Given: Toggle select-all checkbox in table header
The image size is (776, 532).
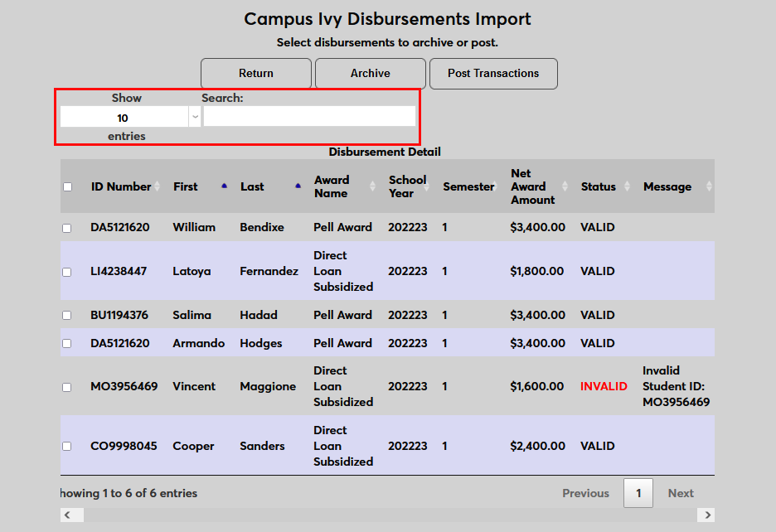Looking at the screenshot, I should point(67,186).
